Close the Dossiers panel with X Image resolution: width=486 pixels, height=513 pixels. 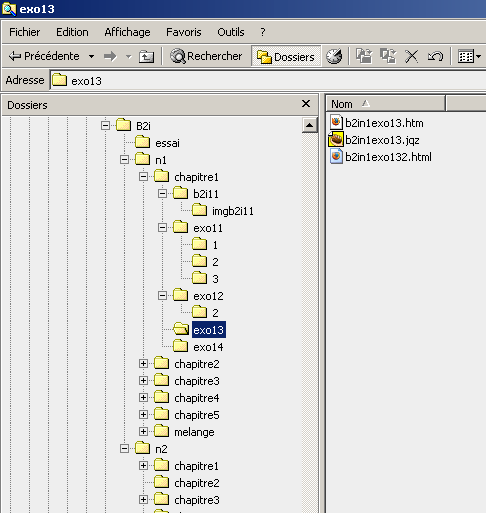coord(306,104)
